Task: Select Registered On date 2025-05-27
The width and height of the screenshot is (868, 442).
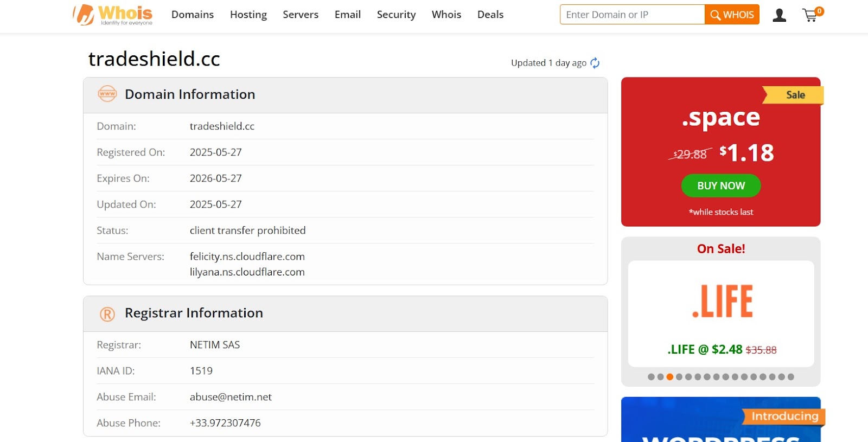Action: pyautogui.click(x=216, y=152)
